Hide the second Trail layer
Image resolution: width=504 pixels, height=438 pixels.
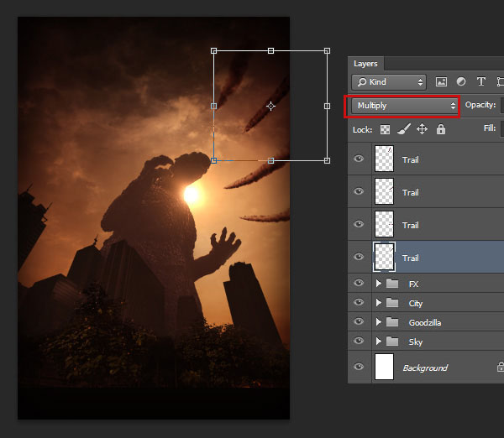359,191
